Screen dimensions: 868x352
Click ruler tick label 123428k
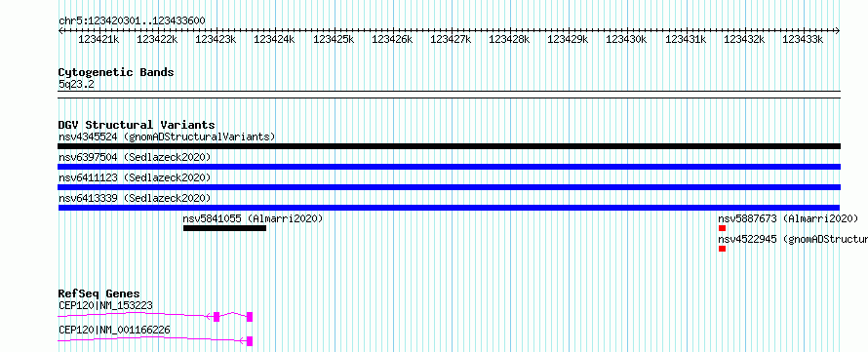pyautogui.click(x=509, y=39)
